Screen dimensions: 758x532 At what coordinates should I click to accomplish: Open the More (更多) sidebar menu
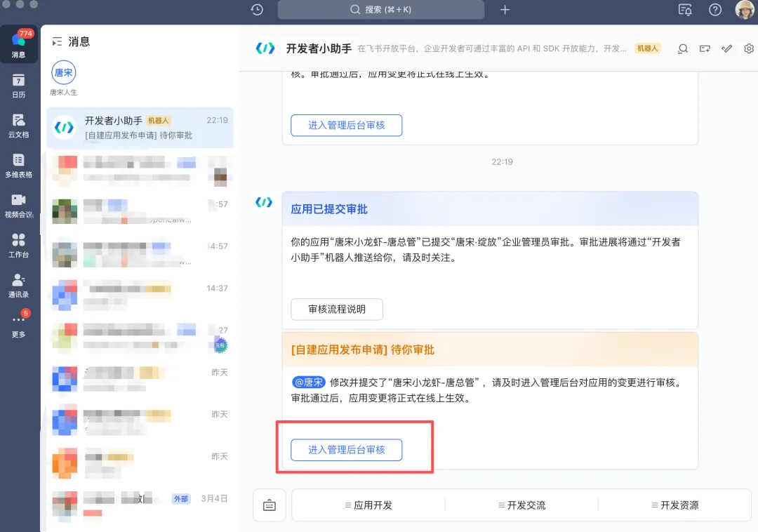[19, 325]
